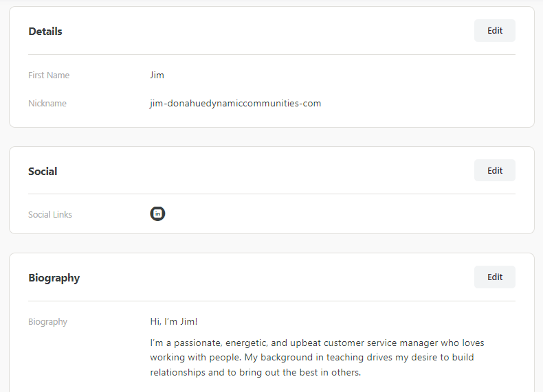Click the divider under the Biography heading
Viewport: 543px width, 392px height.
272,301
